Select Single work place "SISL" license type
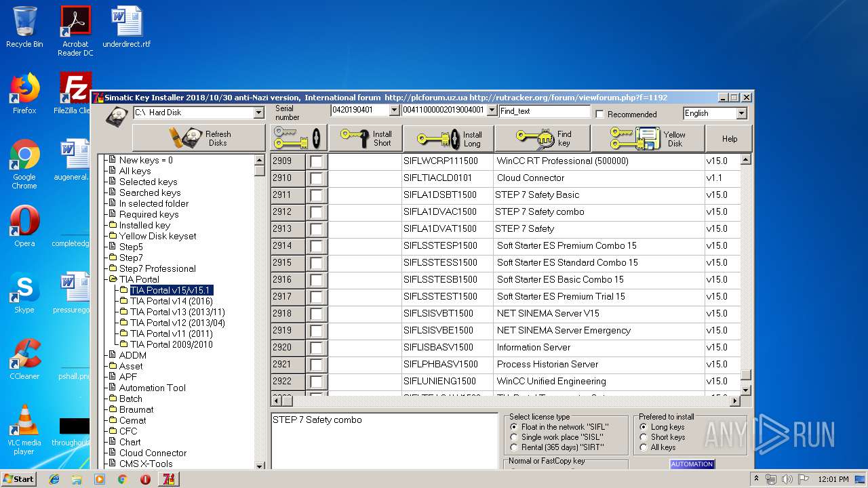 pos(514,437)
